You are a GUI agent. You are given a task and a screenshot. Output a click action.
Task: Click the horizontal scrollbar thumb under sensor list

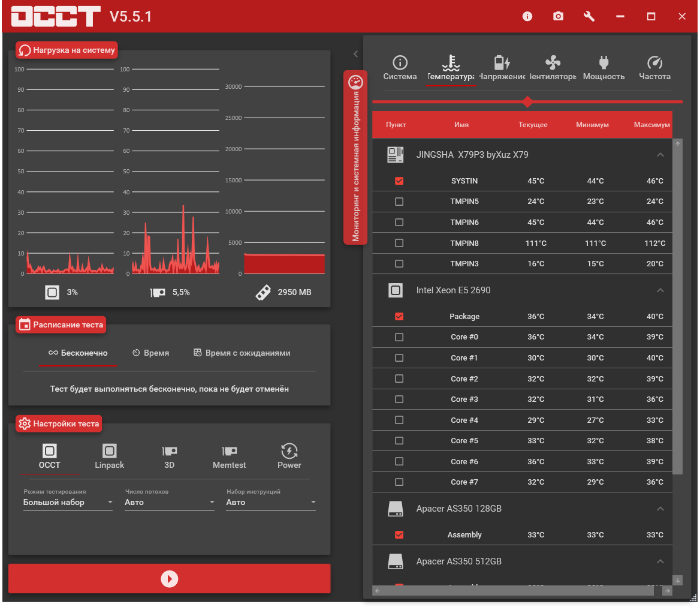(518, 591)
